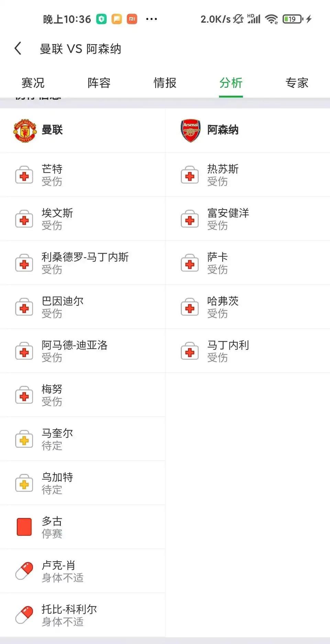
Task: Tap the medkit icon beside 热苏斯
Action: pos(190,175)
